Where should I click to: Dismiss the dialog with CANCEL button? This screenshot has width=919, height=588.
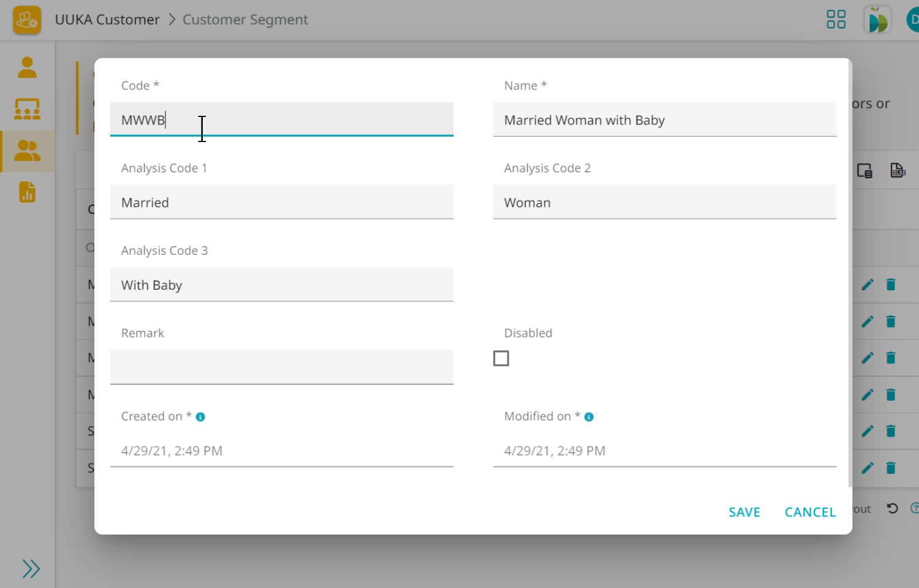[x=810, y=512]
